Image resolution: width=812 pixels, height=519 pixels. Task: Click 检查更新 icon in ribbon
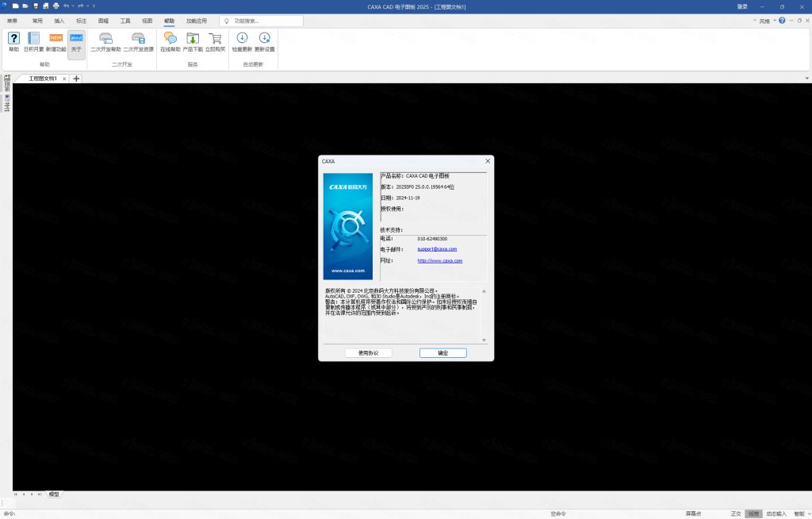pos(242,38)
